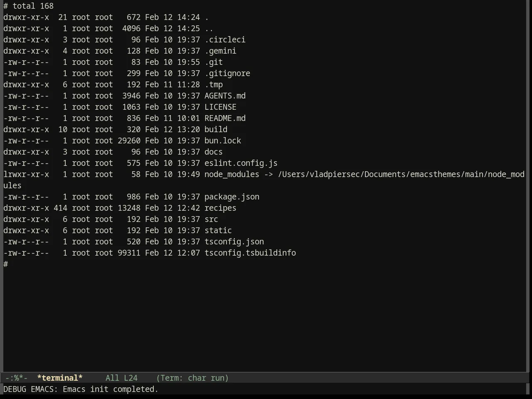The height and width of the screenshot is (399, 532).
Task: Click the 'Feb 11 10:01' timestamp of README.md
Action: (x=172, y=118)
